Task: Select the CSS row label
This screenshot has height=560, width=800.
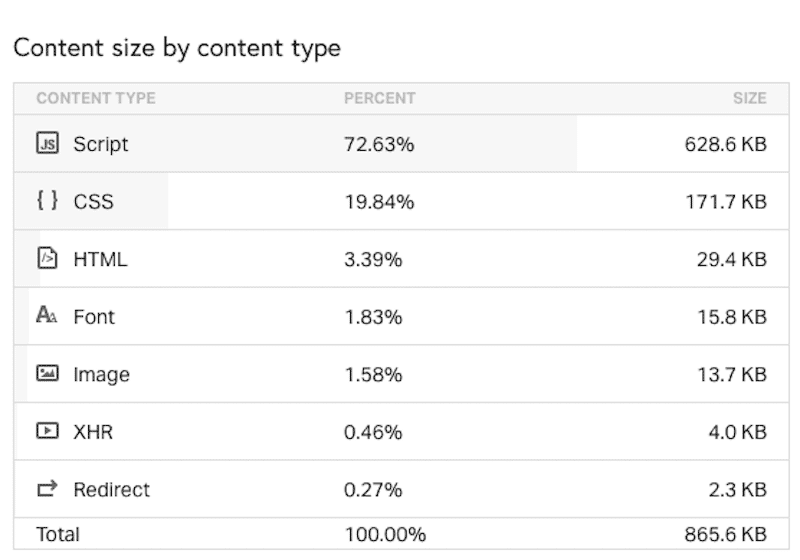Action: pyautogui.click(x=93, y=202)
